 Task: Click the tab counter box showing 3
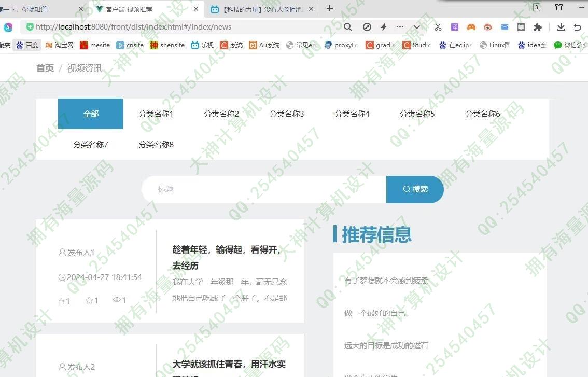(x=537, y=7)
